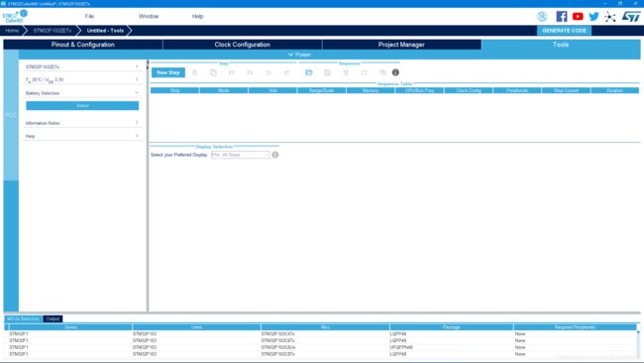This screenshot has height=363, width=644.
Task: Click the Delete step trash icon
Action: tap(194, 72)
